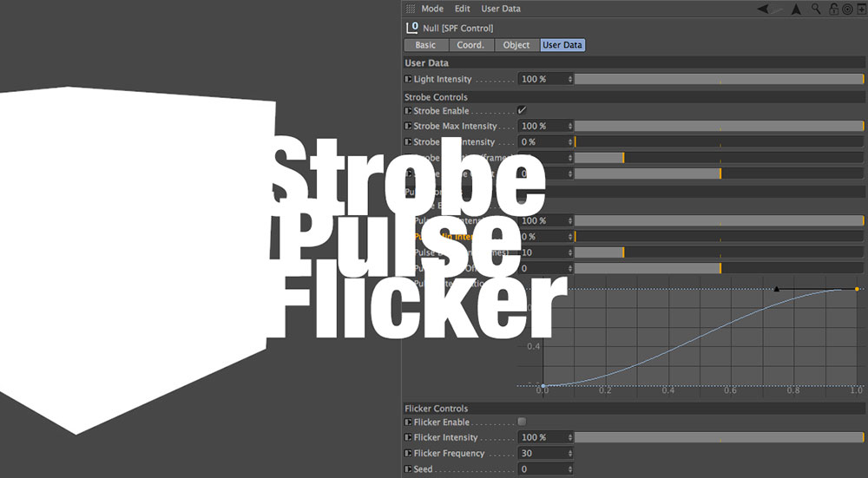
Task: Click Light Intensity stepper arrows
Action: pos(569,79)
